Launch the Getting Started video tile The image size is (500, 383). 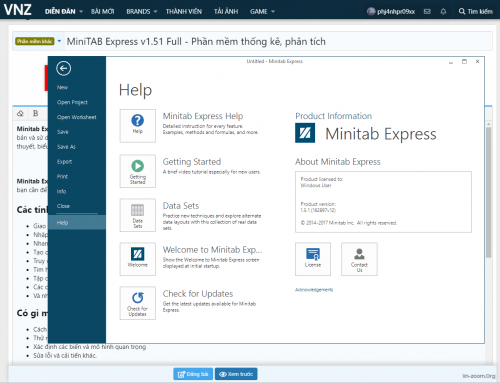138,171
